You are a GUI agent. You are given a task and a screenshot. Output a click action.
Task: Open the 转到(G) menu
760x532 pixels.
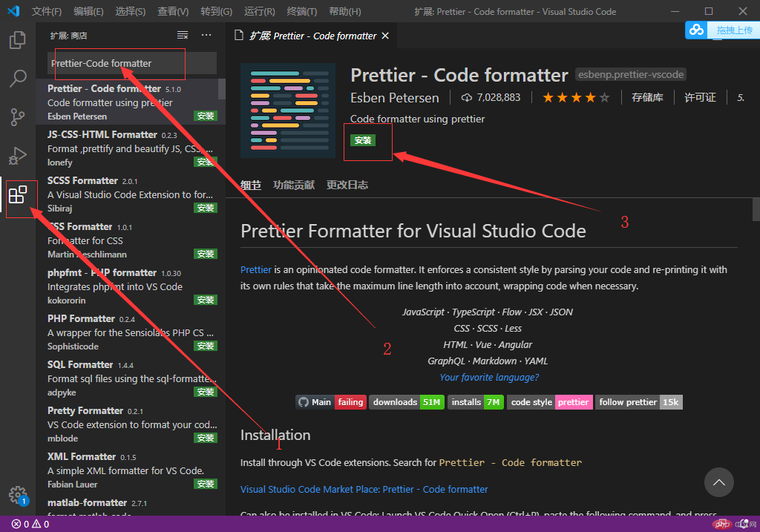[216, 11]
